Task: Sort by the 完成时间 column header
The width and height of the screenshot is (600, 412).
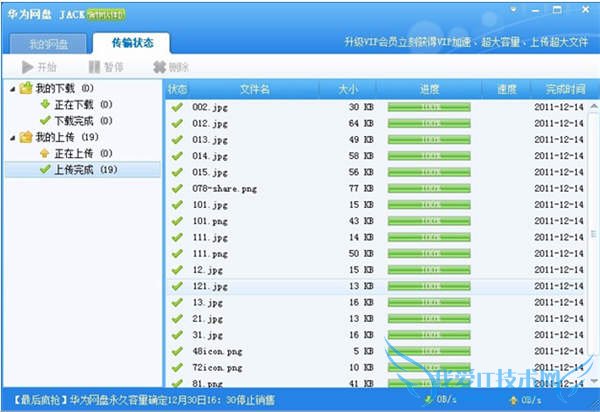Action: pyautogui.click(x=565, y=89)
